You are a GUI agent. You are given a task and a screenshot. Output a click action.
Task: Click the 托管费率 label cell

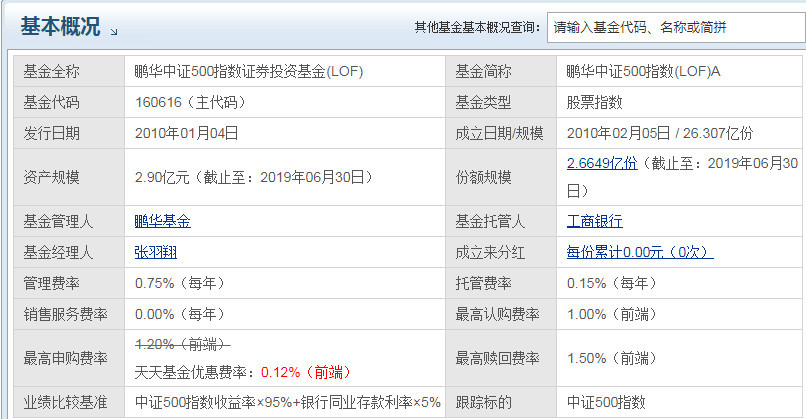pyautogui.click(x=501, y=283)
